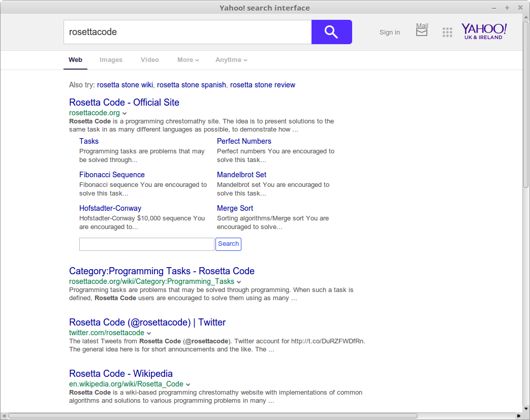Click the horizontal scrollbar thumb

tap(213, 416)
